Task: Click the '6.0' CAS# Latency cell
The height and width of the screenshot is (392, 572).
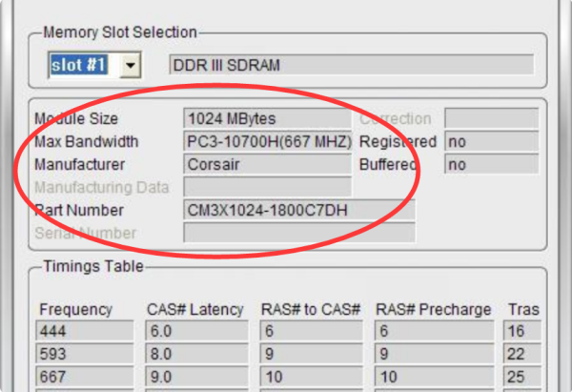Action: (x=196, y=331)
